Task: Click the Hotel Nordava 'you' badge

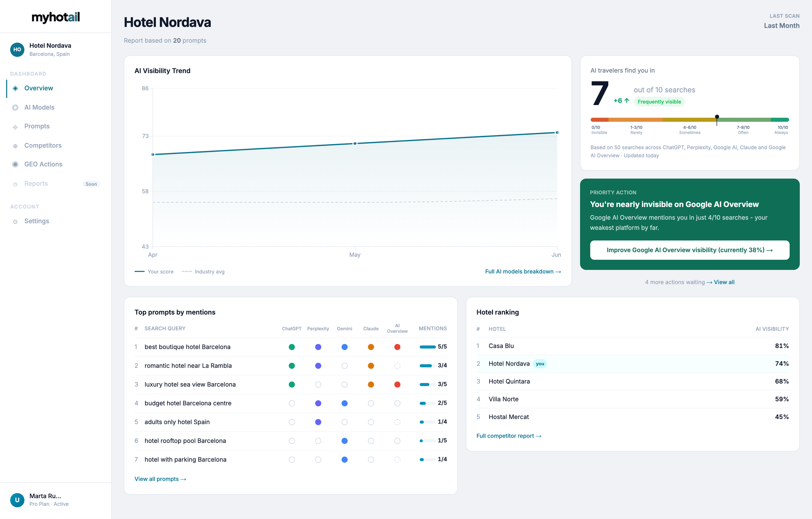Action: pyautogui.click(x=540, y=364)
